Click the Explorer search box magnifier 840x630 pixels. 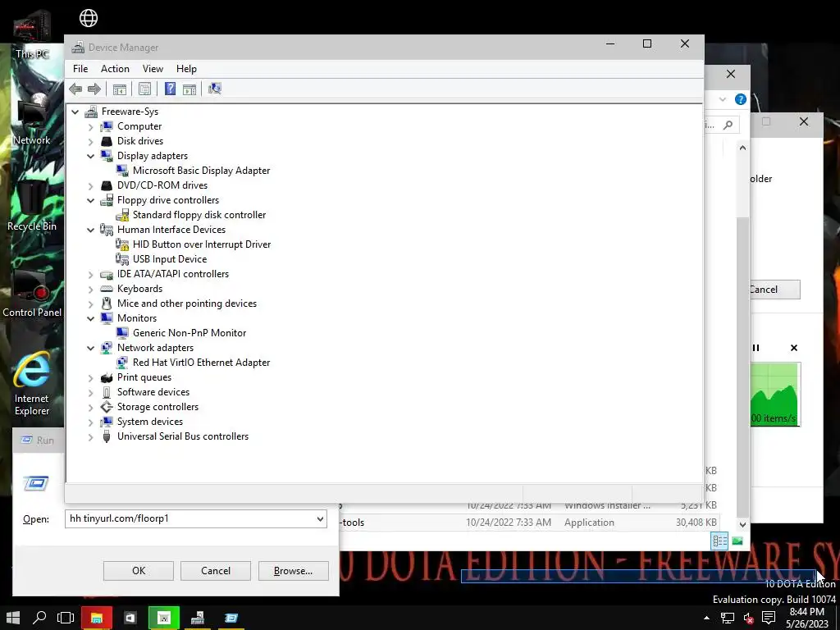click(x=728, y=125)
